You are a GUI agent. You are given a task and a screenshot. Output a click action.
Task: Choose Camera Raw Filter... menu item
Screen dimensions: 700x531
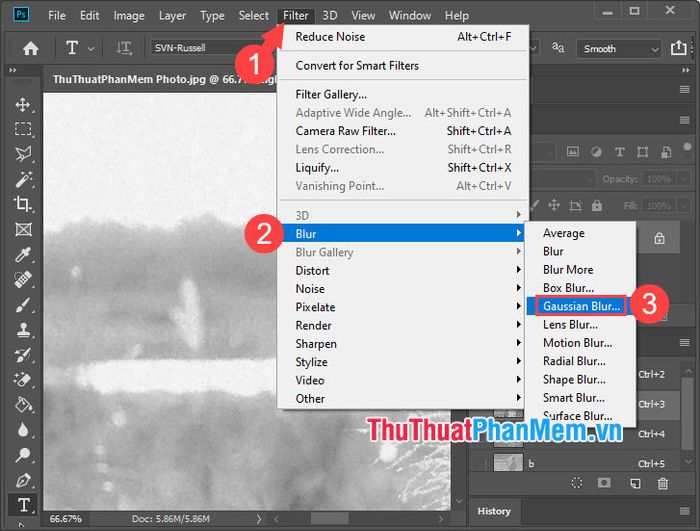click(x=402, y=131)
